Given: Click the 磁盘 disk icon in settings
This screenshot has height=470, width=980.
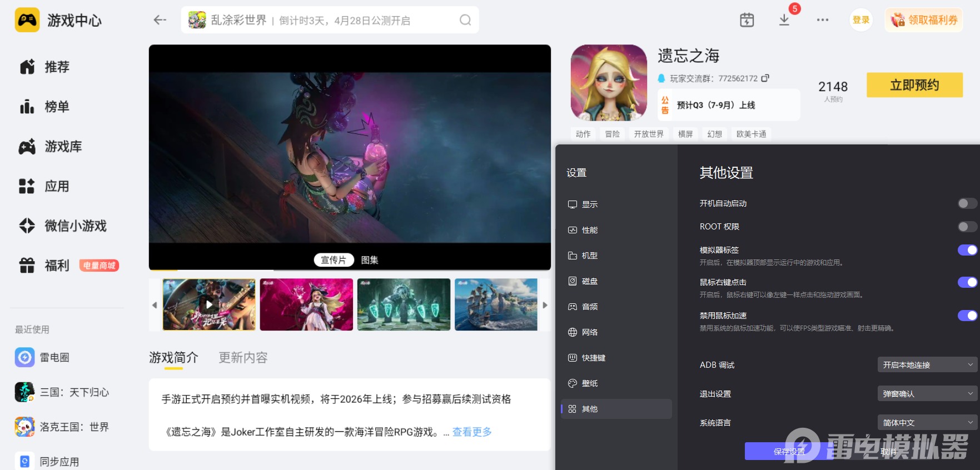Looking at the screenshot, I should click(573, 281).
